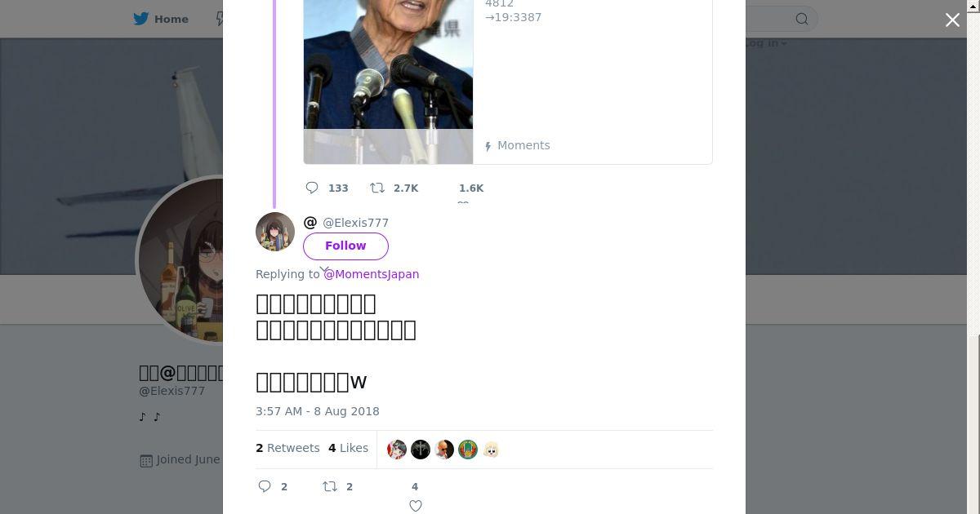This screenshot has width=980, height=514.
Task: Close the tweet overlay with X
Action: pyautogui.click(x=952, y=20)
